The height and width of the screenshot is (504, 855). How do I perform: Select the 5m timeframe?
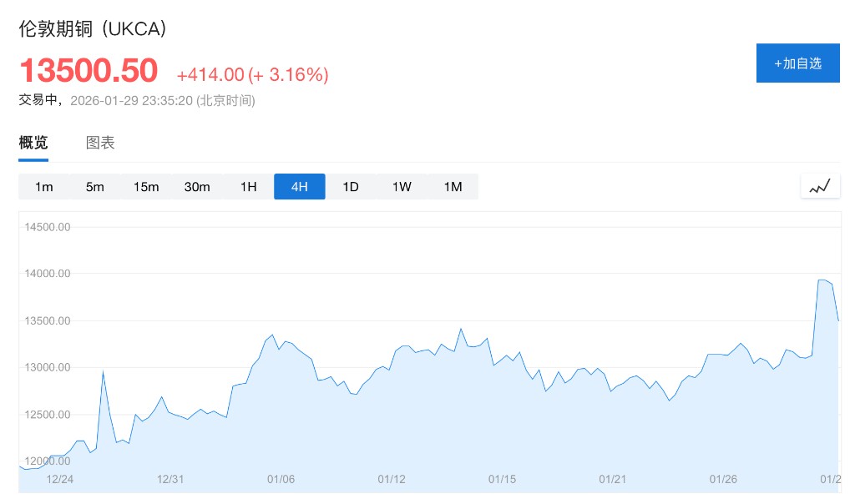coord(95,187)
